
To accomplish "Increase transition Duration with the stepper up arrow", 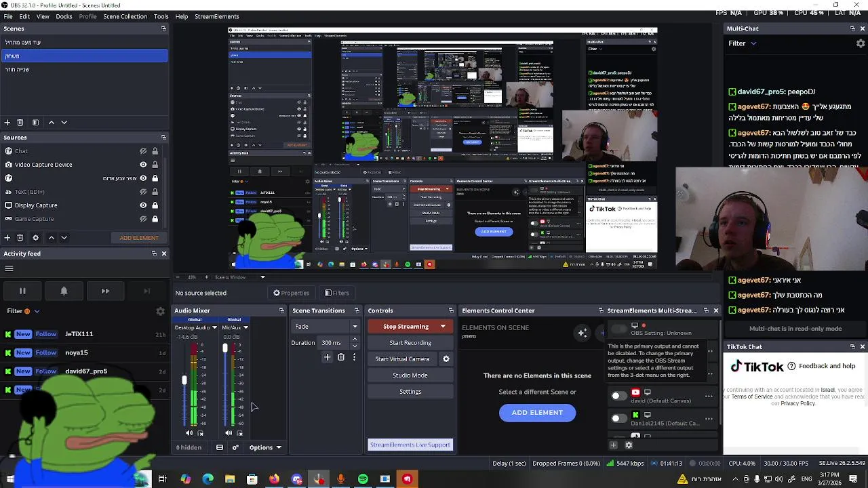I will [x=354, y=340].
